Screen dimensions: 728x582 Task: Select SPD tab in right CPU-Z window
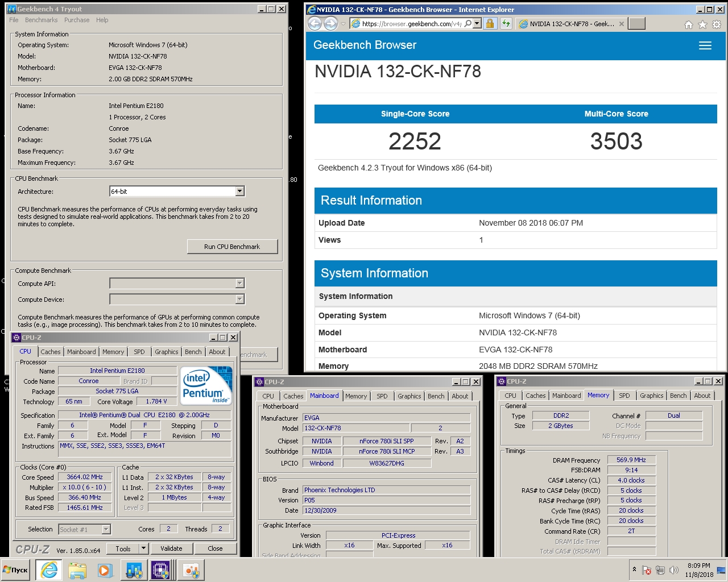pyautogui.click(x=624, y=396)
